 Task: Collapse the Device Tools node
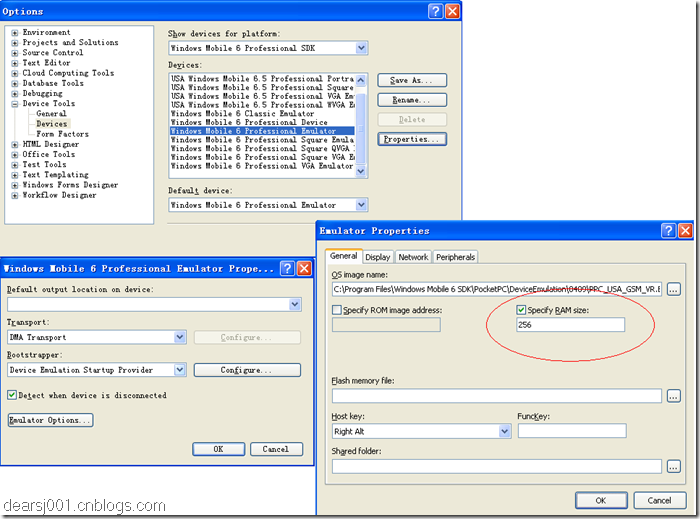tap(15, 104)
